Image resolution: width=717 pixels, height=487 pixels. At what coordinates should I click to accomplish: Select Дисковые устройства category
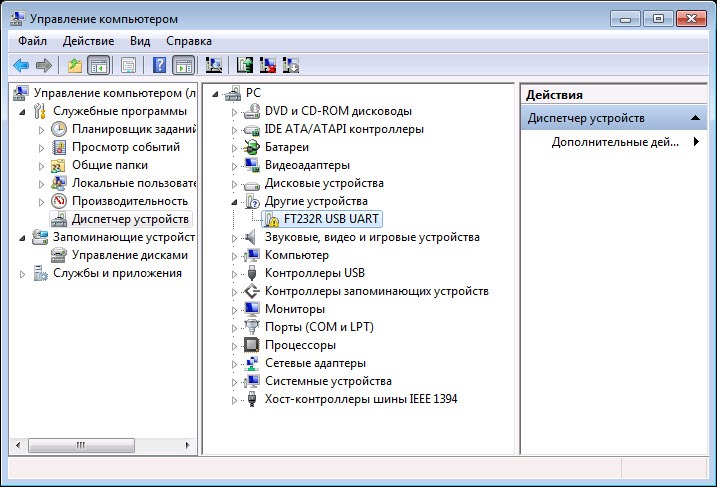tap(324, 183)
